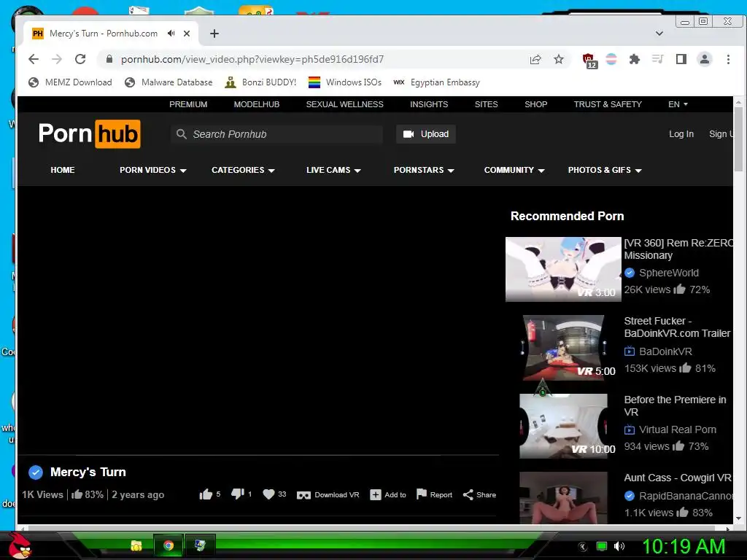Click the Log In link
The image size is (747, 560).
click(x=681, y=134)
